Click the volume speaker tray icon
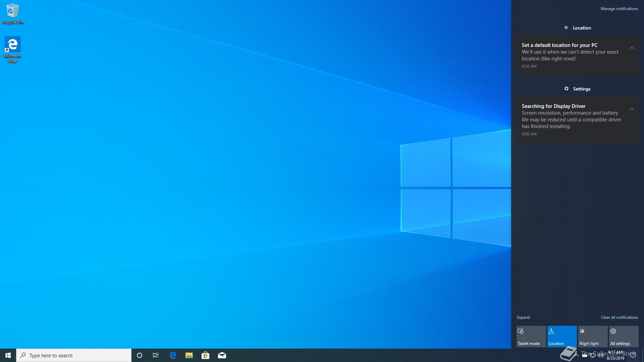Image resolution: width=644 pixels, height=362 pixels. (600, 355)
